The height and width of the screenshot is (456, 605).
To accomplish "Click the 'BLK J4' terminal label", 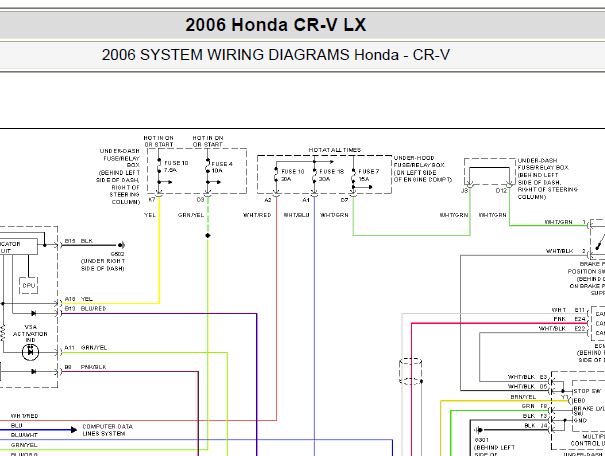I will [x=536, y=426].
